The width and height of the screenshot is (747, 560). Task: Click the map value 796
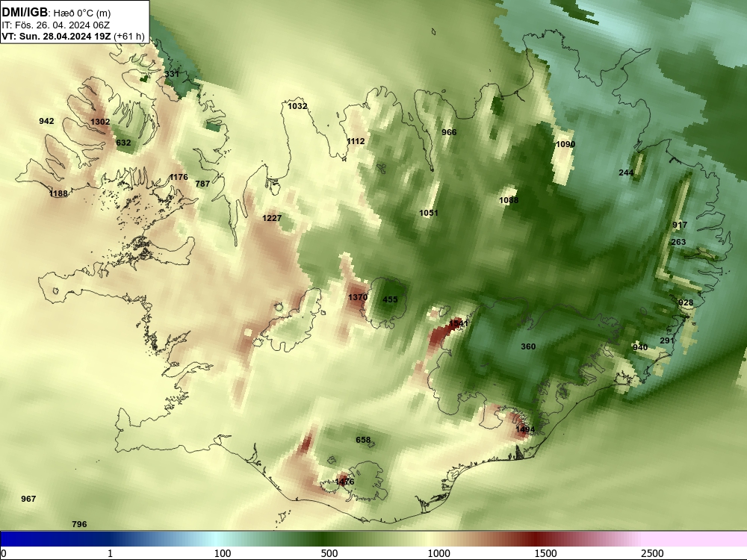coord(79,524)
